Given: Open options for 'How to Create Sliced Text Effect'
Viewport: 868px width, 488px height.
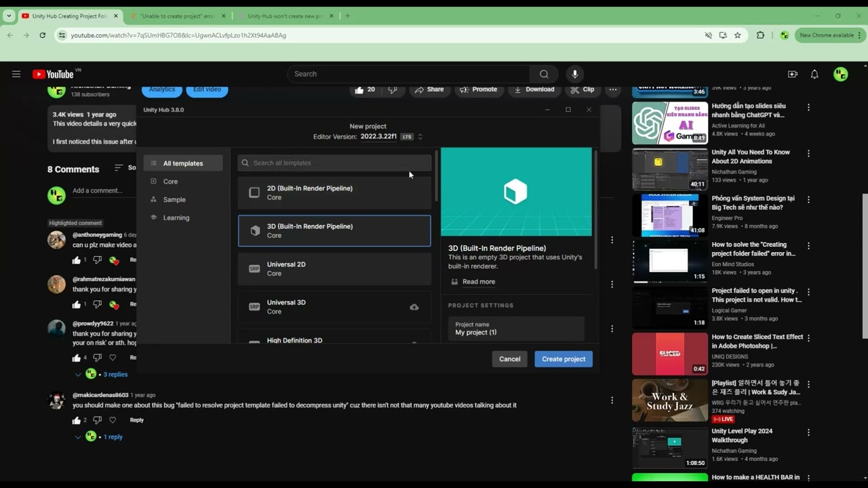Looking at the screenshot, I should (x=808, y=339).
